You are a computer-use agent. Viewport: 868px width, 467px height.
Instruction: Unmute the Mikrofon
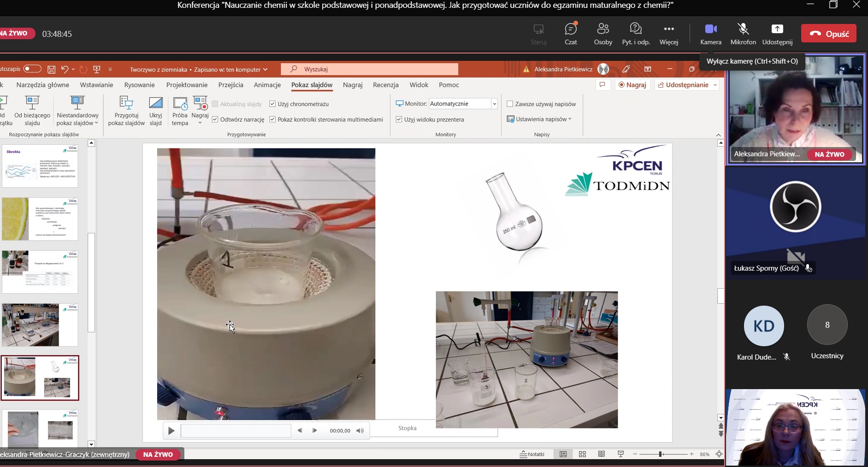pyautogui.click(x=743, y=34)
